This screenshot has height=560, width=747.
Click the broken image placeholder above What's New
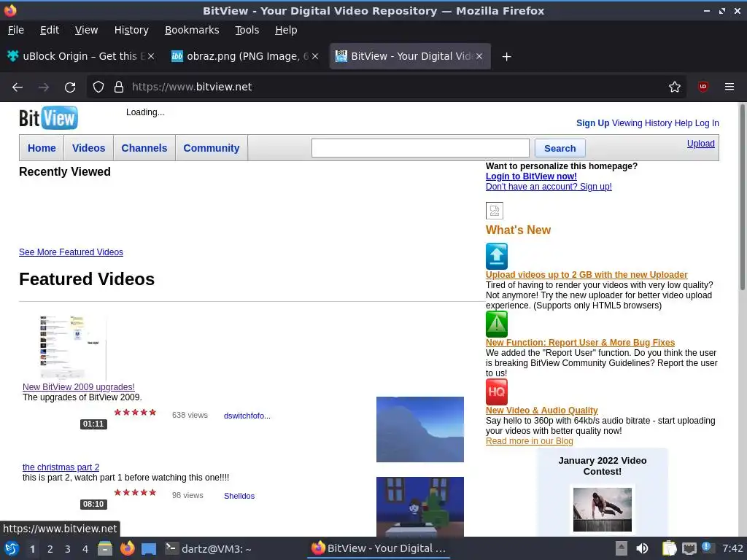495,211
